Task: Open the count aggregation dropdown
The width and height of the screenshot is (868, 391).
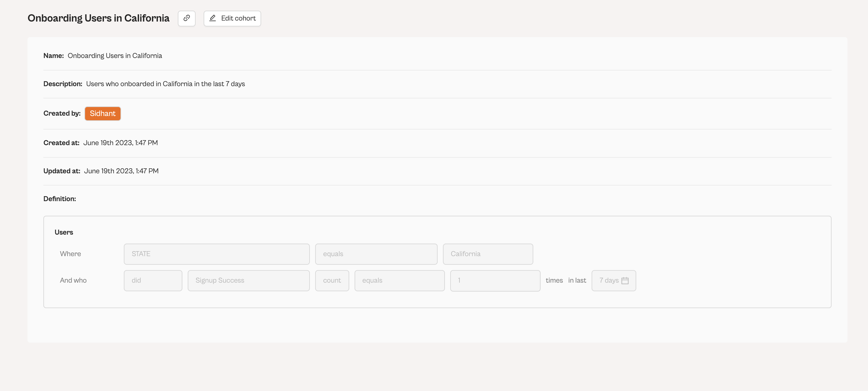Action: [332, 281]
